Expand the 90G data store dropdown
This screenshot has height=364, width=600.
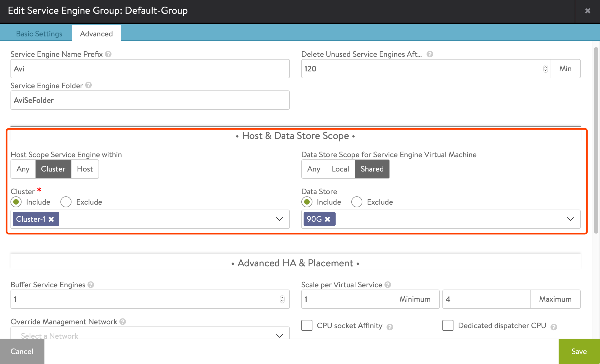571,219
